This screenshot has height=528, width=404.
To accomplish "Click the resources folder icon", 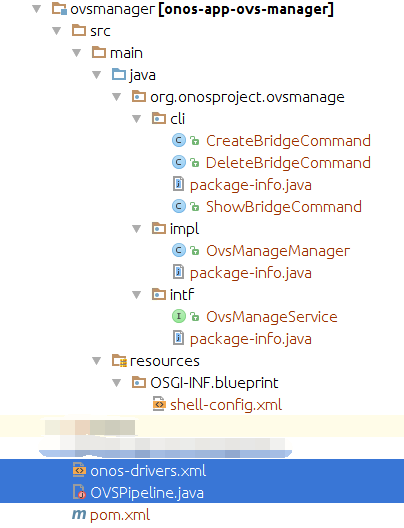I will click(119, 360).
